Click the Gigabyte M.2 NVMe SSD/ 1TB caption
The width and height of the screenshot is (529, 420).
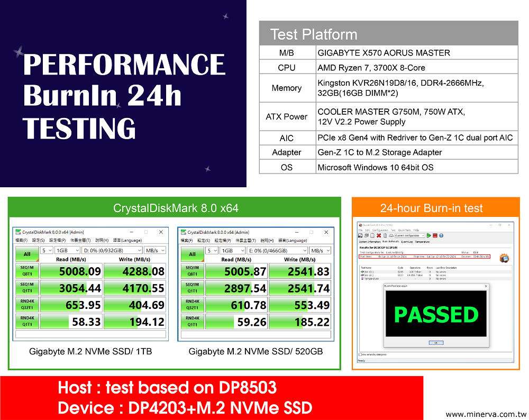(x=90, y=352)
